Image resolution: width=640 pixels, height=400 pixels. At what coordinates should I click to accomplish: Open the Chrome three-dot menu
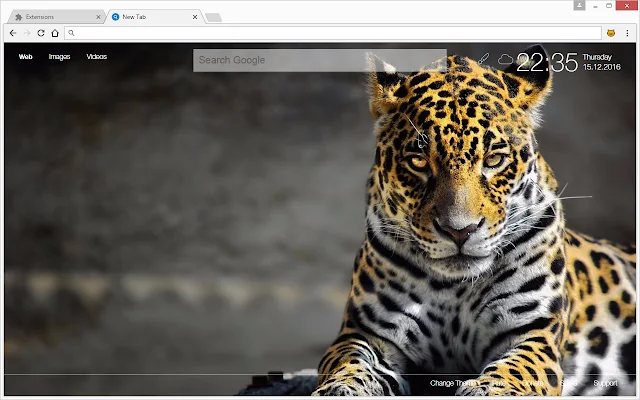pyautogui.click(x=627, y=33)
